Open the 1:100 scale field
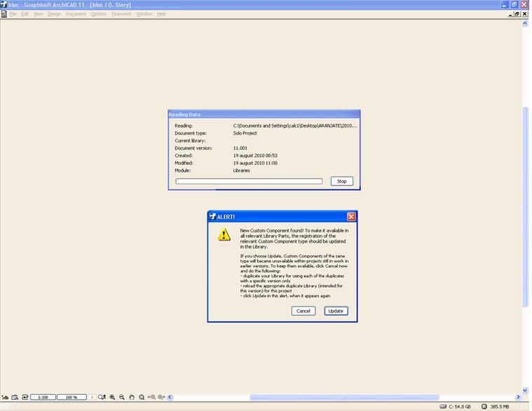 pos(43,397)
